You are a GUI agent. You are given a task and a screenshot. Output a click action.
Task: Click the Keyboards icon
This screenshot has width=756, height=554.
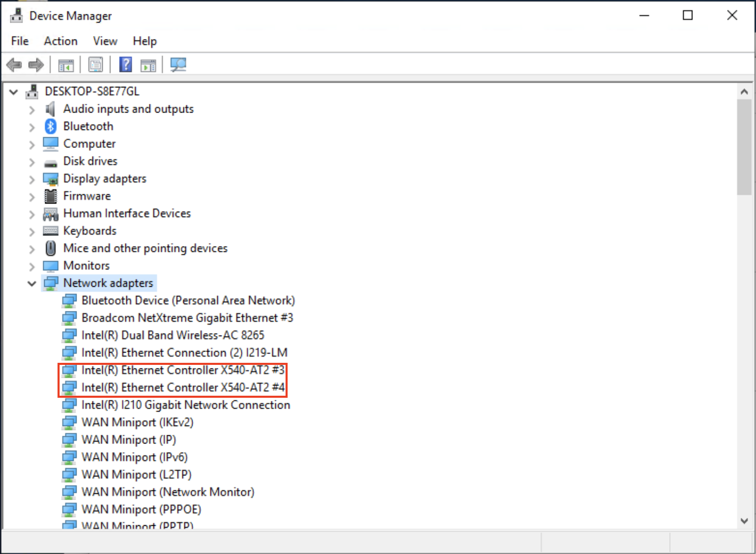click(50, 231)
